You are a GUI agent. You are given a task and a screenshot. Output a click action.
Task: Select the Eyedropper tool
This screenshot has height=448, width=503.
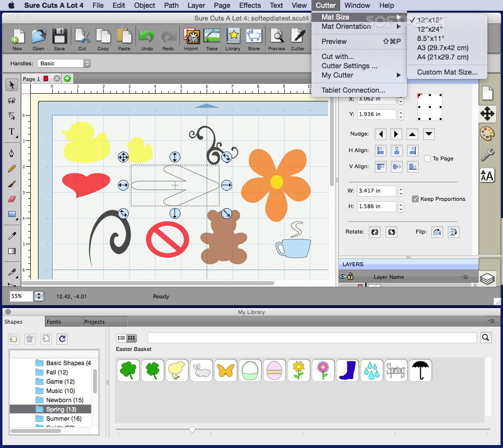(12, 236)
